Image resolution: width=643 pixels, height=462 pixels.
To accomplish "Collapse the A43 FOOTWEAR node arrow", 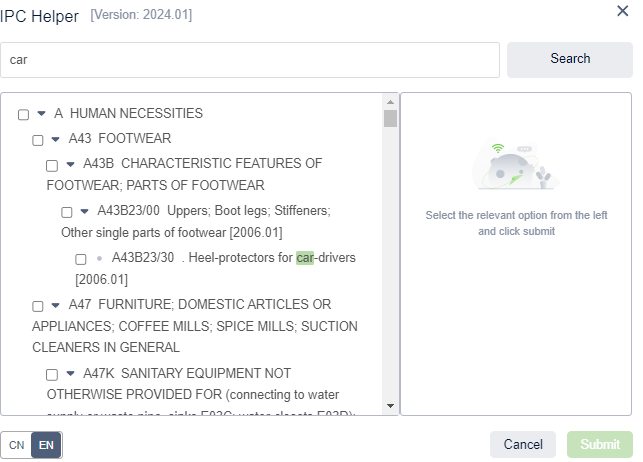I will [56, 139].
